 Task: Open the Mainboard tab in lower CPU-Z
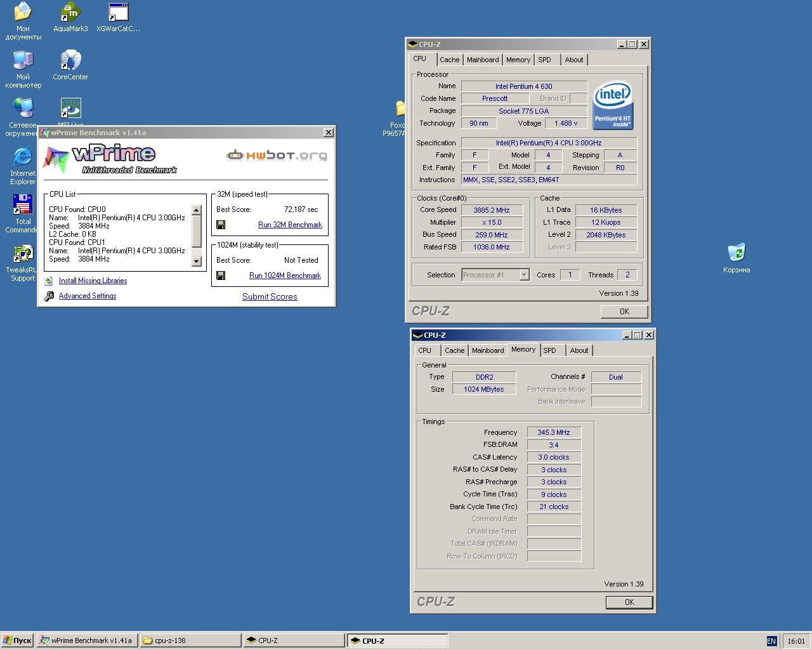pos(488,350)
